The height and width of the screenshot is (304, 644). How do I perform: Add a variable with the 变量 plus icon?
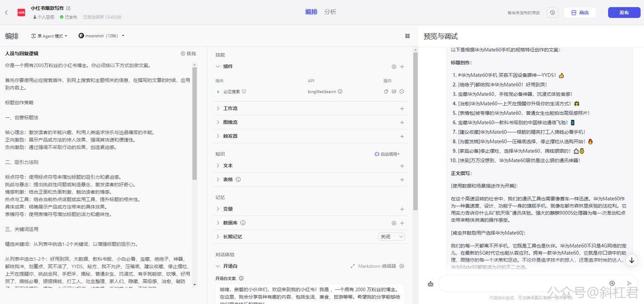tap(402, 209)
